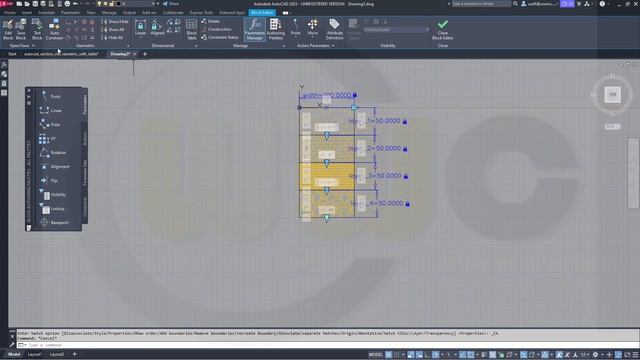The height and width of the screenshot is (360, 640).
Task: Open the Authoring Palettes
Action: pos(276,29)
